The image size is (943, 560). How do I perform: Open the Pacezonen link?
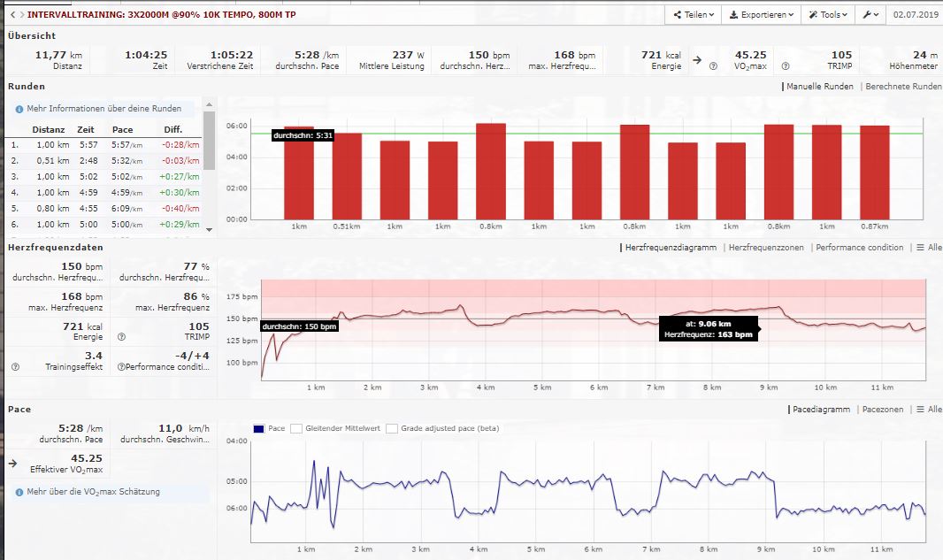click(885, 410)
